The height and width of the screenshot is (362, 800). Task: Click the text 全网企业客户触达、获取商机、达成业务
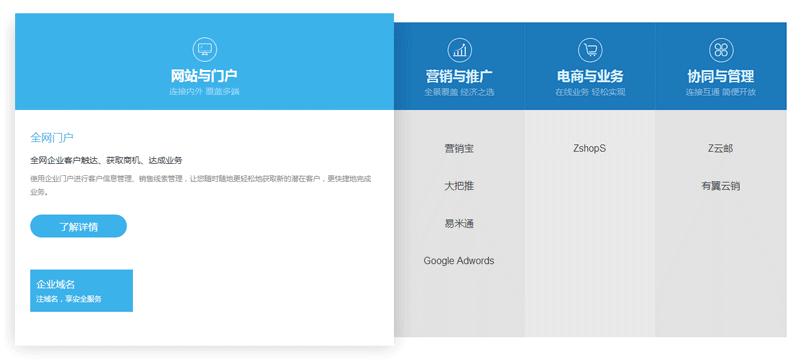[106, 161]
